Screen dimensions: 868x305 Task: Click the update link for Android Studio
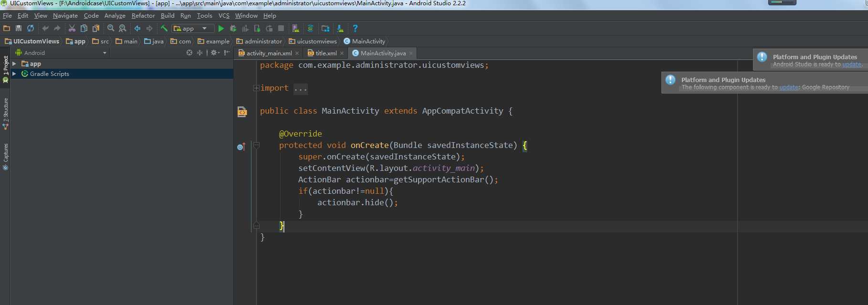coord(852,64)
